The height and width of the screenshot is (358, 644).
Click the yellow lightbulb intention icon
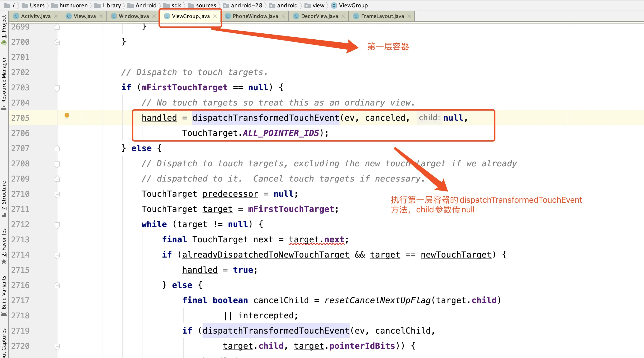click(x=67, y=116)
